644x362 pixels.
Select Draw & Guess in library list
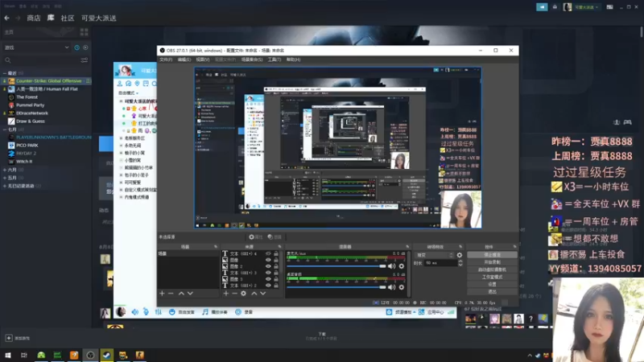pos(31,121)
